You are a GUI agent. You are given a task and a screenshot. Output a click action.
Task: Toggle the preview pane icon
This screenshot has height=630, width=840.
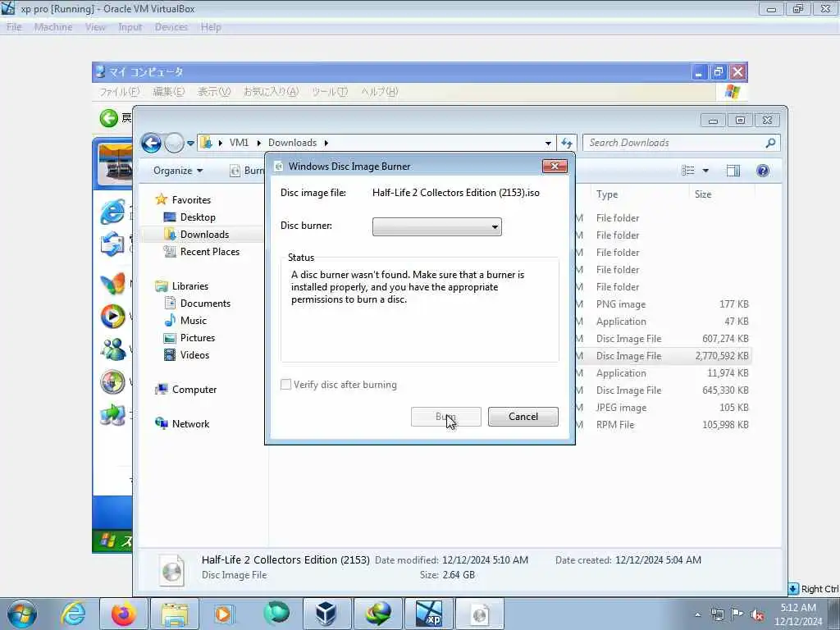[733, 171]
